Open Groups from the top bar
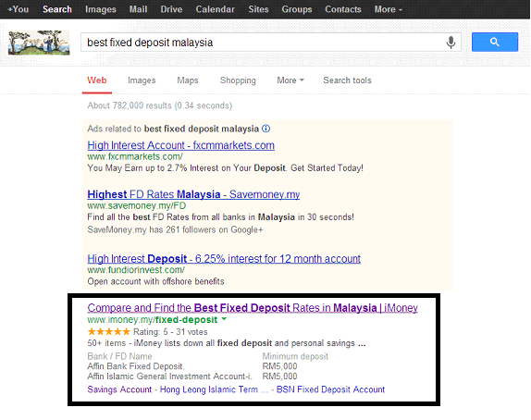 (297, 9)
